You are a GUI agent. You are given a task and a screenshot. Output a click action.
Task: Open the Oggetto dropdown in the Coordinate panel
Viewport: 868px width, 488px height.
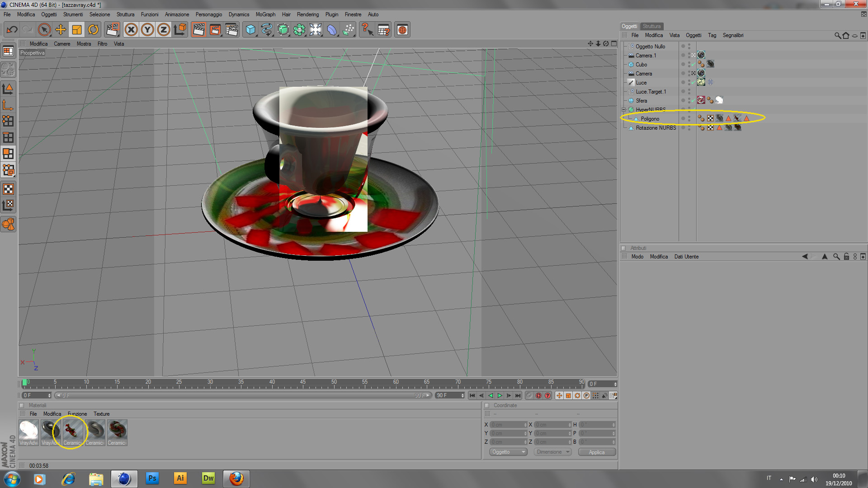point(508,452)
